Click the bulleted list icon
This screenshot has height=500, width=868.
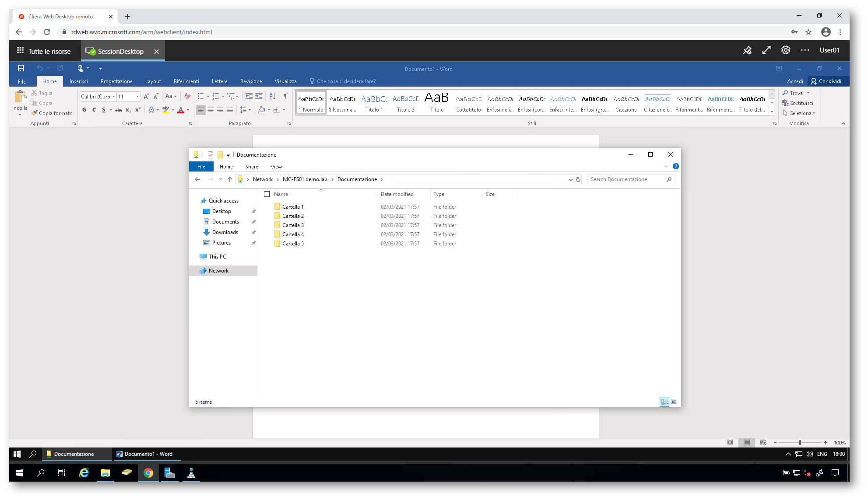tap(200, 96)
